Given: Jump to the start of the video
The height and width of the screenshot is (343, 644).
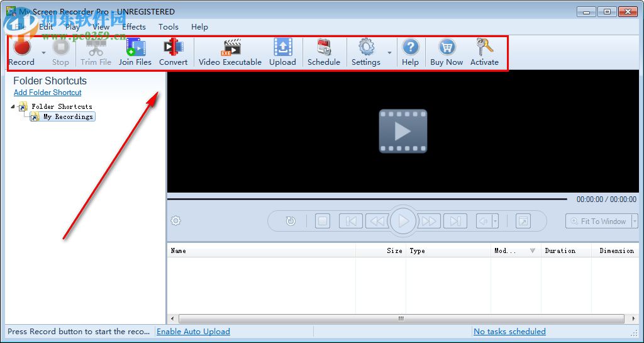Looking at the screenshot, I should click(x=351, y=221).
